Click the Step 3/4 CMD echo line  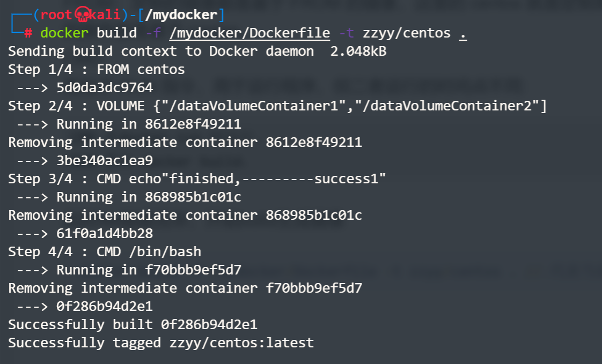pos(197,179)
